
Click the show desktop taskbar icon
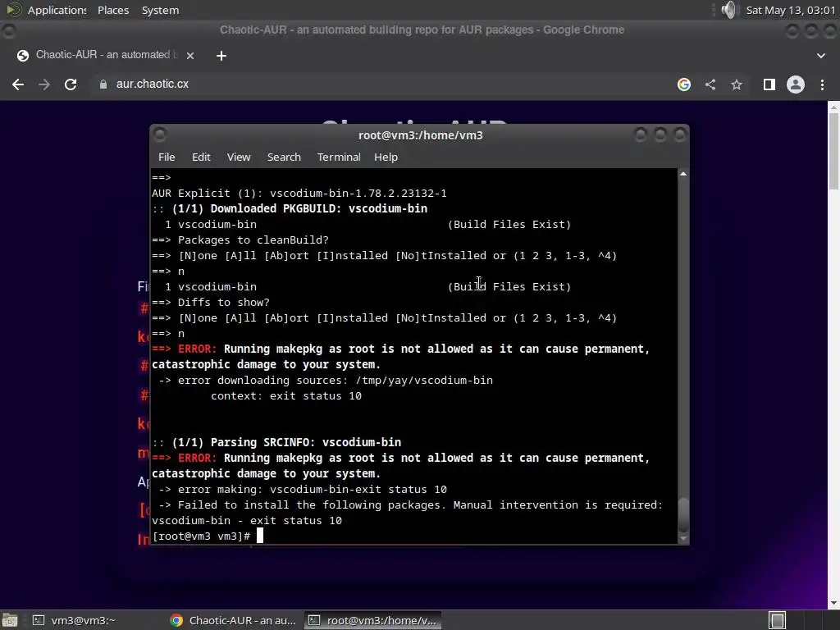tap(10, 620)
